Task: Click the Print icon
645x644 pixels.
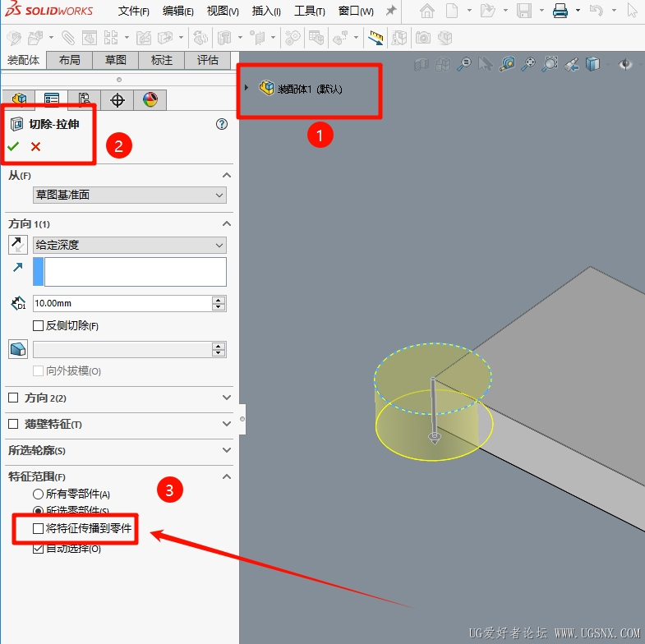Action: coord(560,11)
